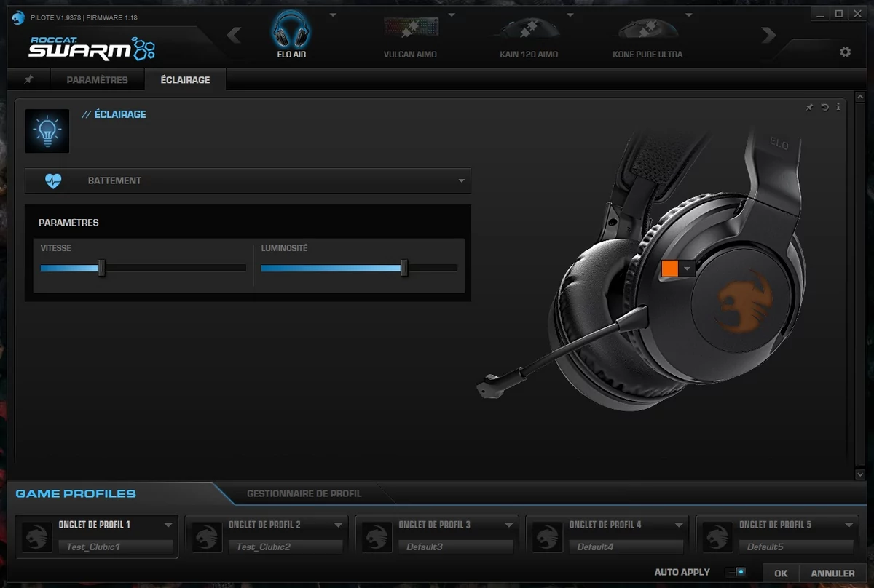Image resolution: width=874 pixels, height=588 pixels.
Task: Adjust the Vitesse slider handle
Action: [x=102, y=268]
